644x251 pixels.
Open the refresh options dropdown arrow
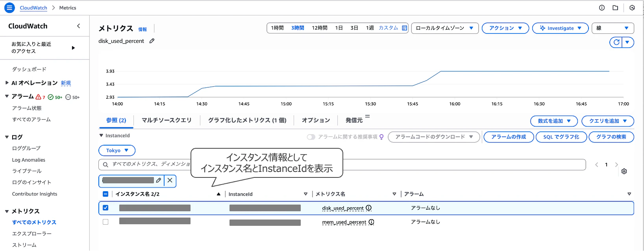coord(627,42)
